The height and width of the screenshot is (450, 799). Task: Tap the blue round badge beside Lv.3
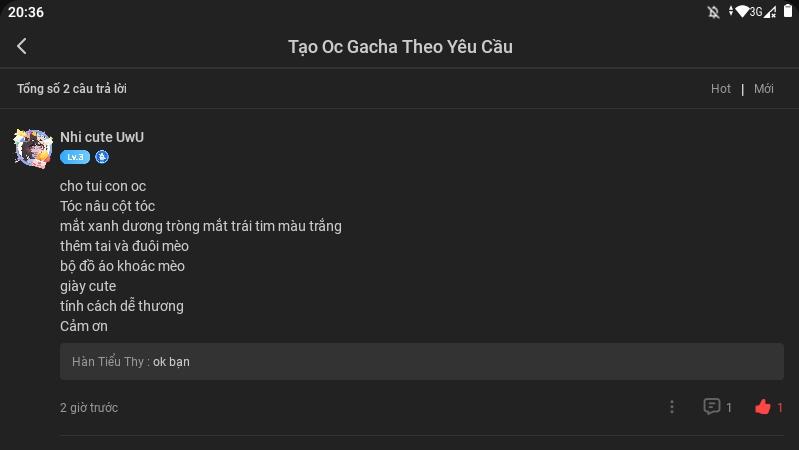click(102, 157)
